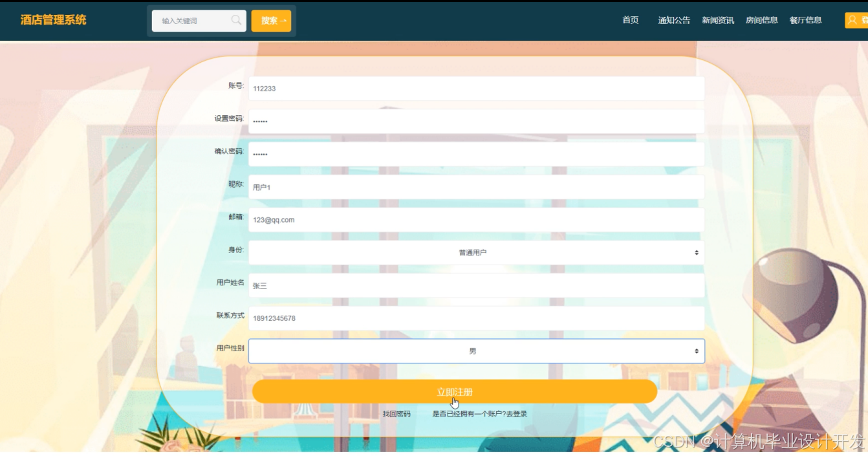Select the 普通用户 identity combo box
This screenshot has width=868, height=456.
(x=477, y=252)
